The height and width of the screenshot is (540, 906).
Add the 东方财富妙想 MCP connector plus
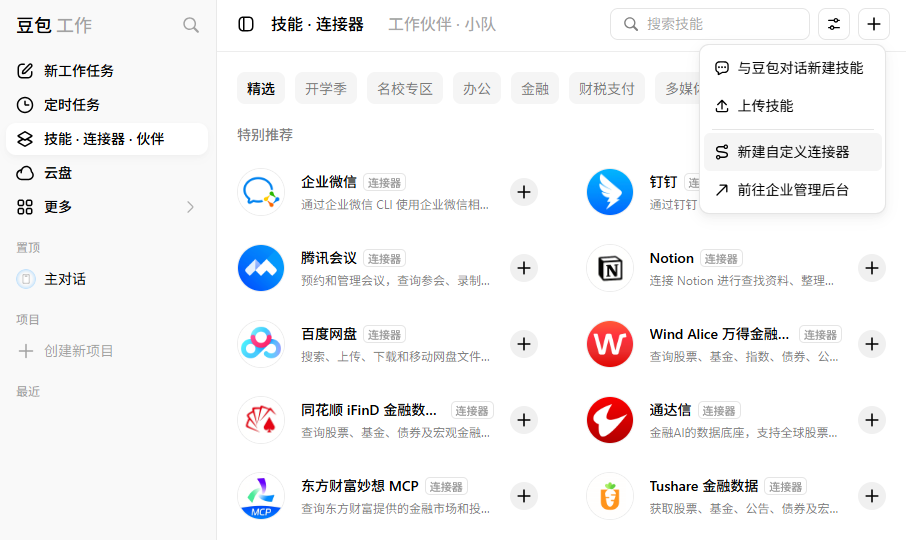(x=524, y=496)
